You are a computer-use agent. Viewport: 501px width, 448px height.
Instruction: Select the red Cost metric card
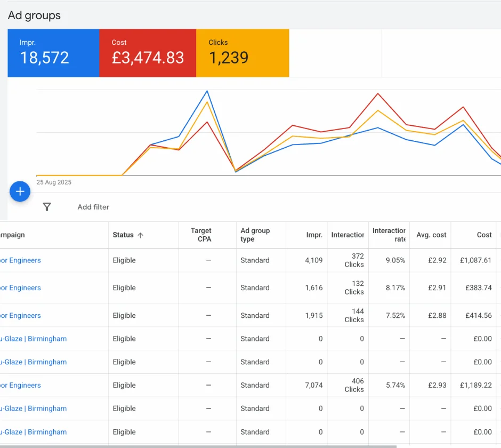(148, 53)
